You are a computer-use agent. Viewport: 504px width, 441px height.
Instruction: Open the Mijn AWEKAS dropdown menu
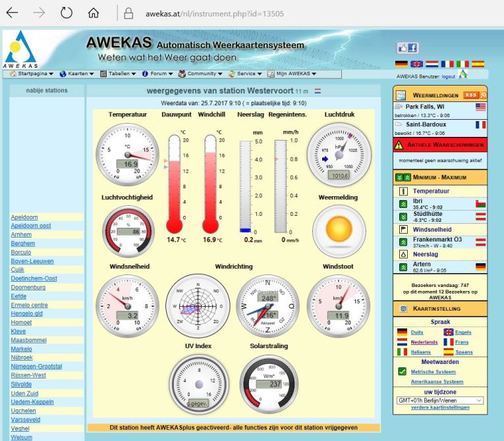click(292, 74)
